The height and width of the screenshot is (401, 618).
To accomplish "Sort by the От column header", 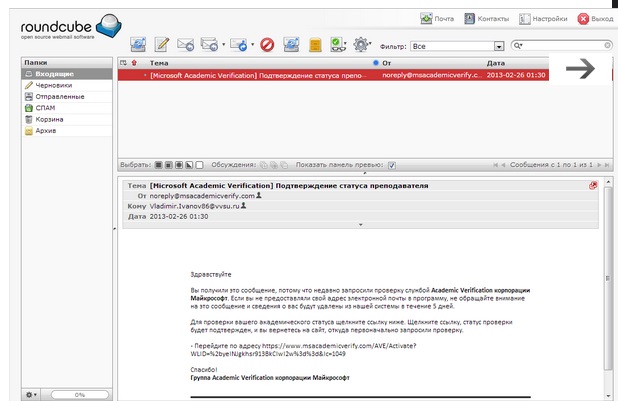I will pos(386,63).
